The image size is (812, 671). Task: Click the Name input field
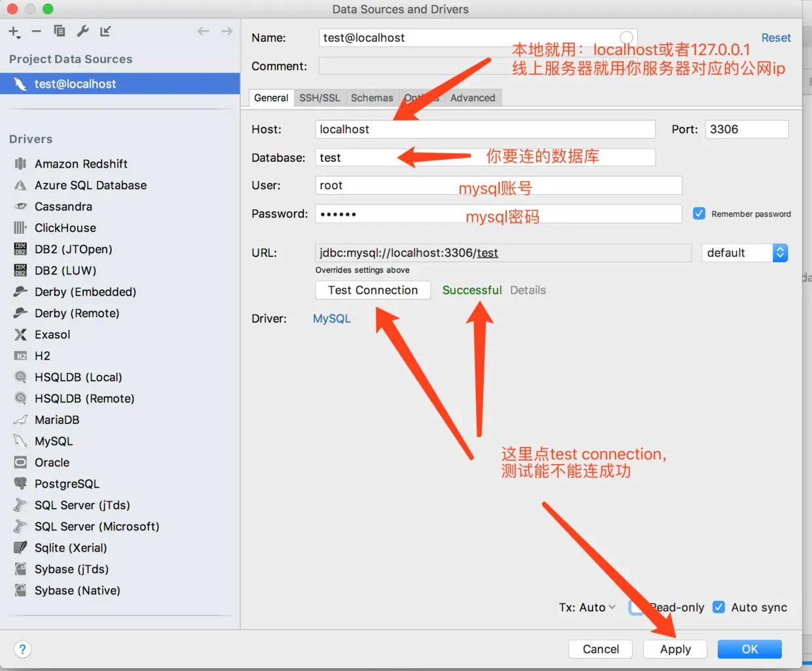[x=477, y=37]
